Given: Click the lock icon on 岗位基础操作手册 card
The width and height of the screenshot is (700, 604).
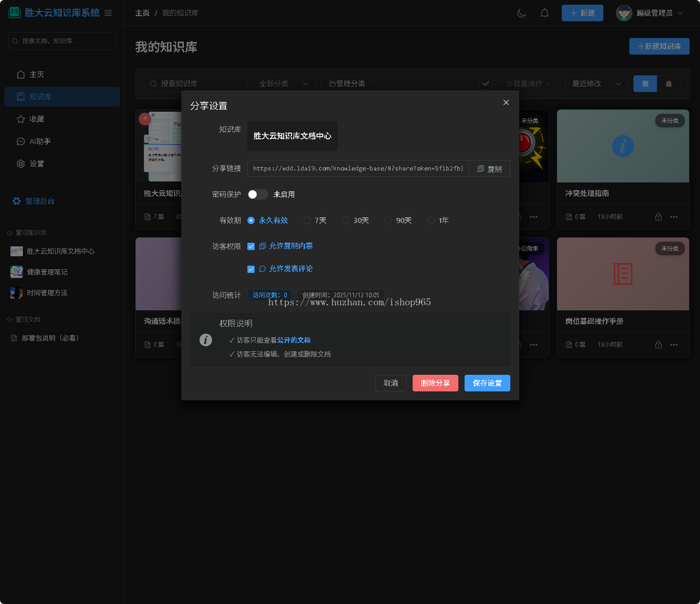Looking at the screenshot, I should pyautogui.click(x=659, y=344).
